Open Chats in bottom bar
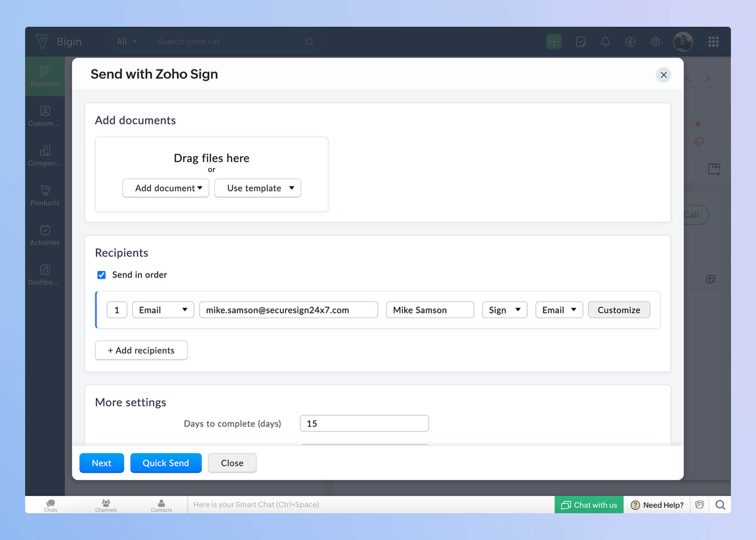Screen dimensions: 756x540 (x=51, y=505)
